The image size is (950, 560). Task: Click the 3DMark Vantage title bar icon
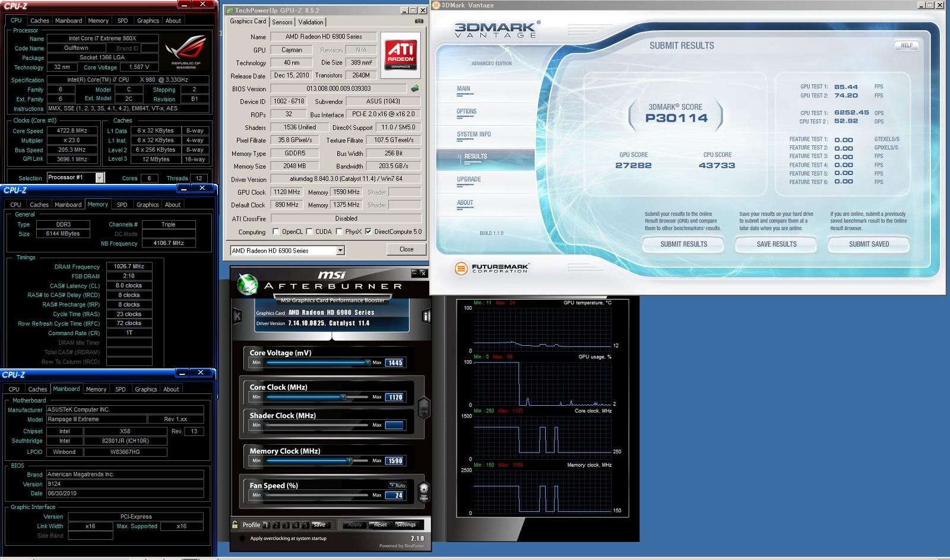(436, 5)
